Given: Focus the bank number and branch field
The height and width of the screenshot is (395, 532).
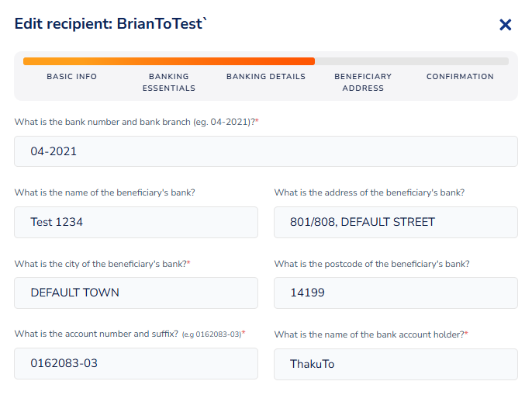Looking at the screenshot, I should 266,151.
